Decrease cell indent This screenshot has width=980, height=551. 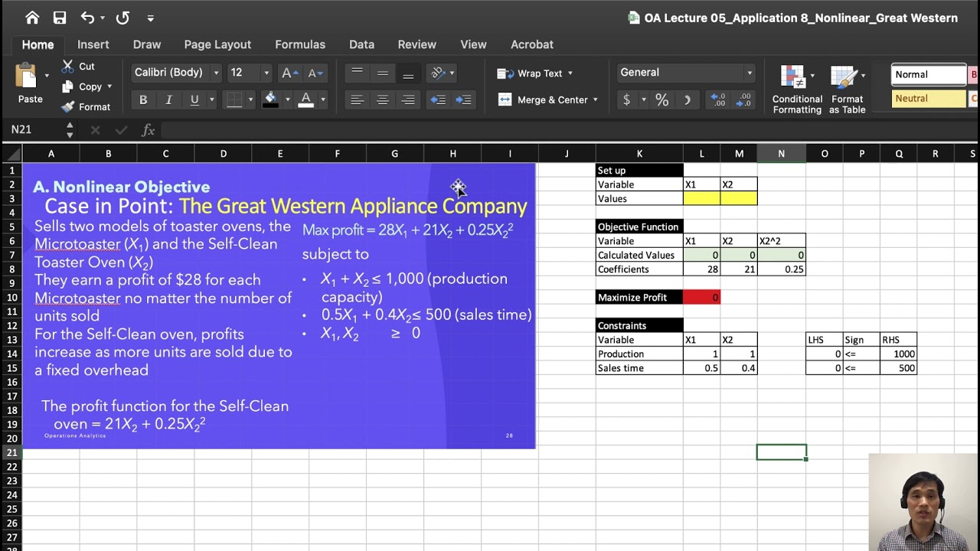coord(438,100)
